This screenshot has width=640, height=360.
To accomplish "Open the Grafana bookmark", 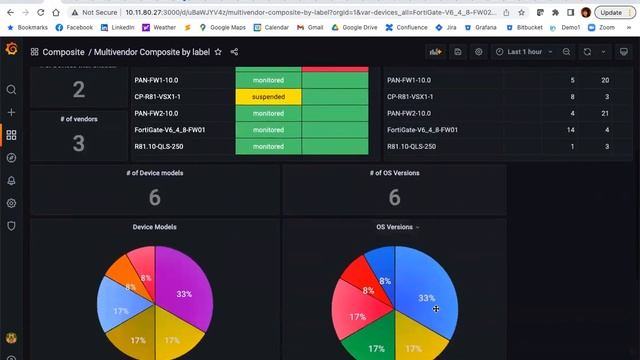I will coord(480,27).
